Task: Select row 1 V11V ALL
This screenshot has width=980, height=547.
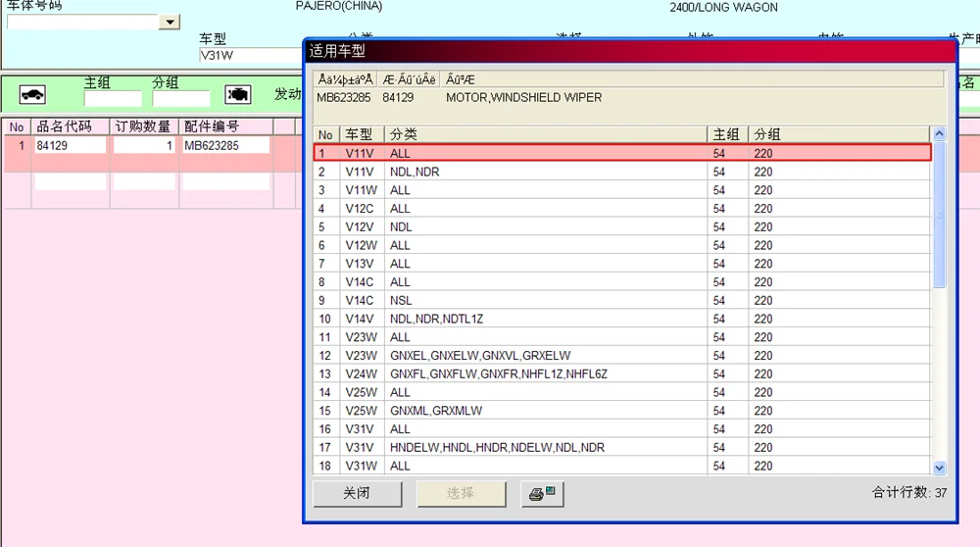Action: tap(622, 153)
